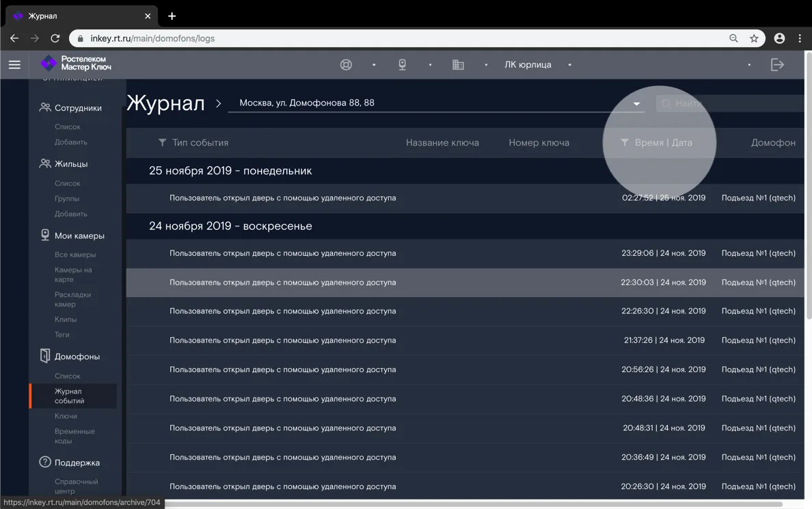812x509 pixels.
Task: Click the Журнал breadcrumb heading
Action: pos(165,103)
